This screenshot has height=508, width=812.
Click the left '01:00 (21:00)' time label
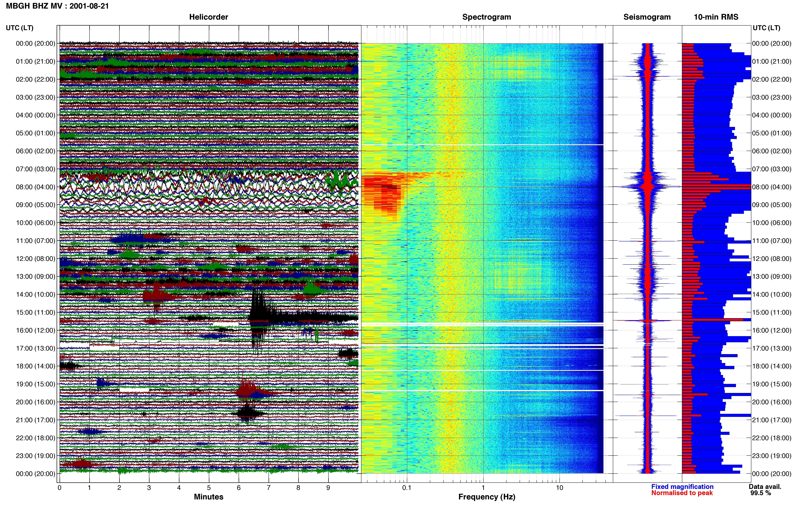(x=36, y=61)
